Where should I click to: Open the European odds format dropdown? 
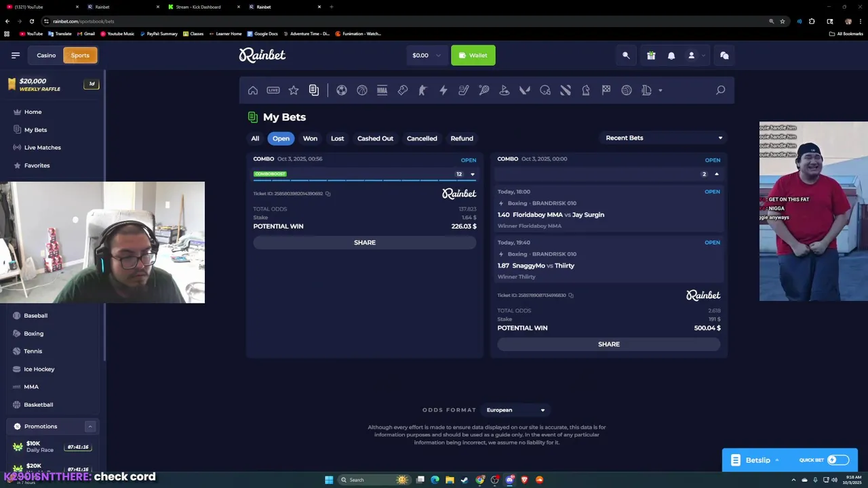pyautogui.click(x=515, y=410)
